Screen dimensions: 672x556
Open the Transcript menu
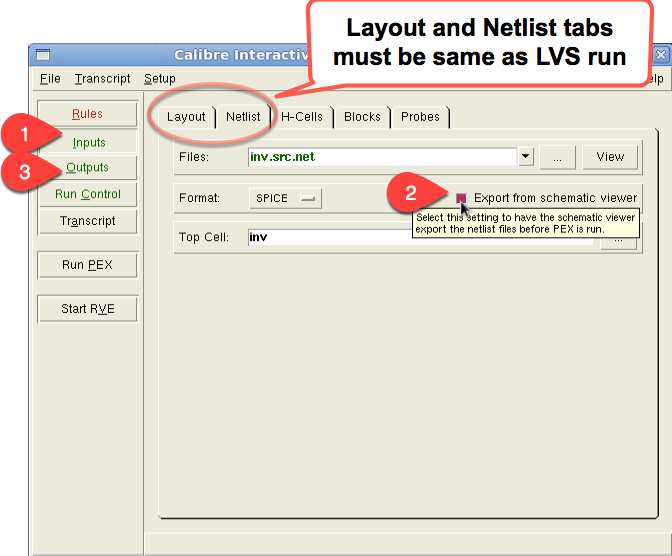(102, 79)
